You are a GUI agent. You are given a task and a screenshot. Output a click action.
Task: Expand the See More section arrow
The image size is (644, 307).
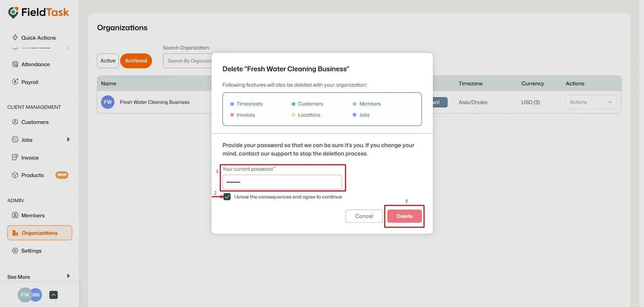[68, 276]
